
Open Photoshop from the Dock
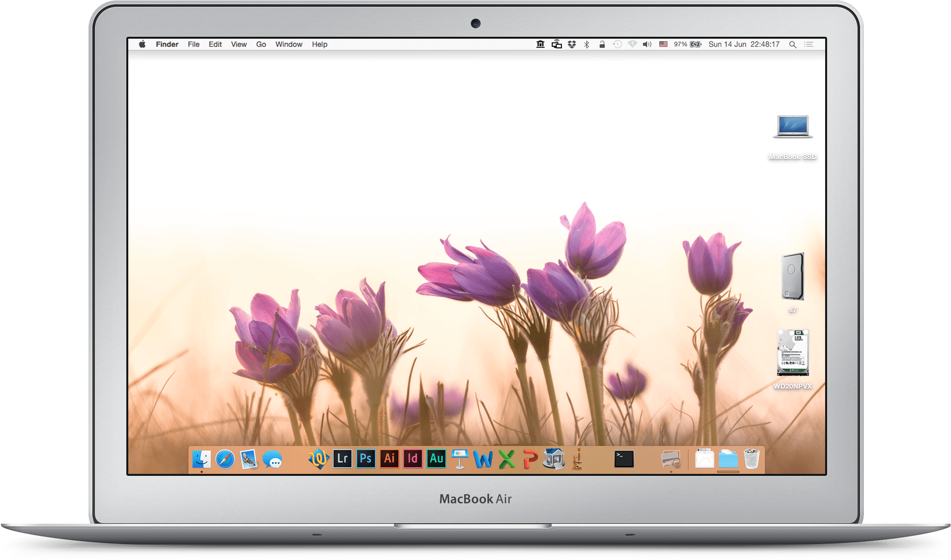tap(366, 459)
